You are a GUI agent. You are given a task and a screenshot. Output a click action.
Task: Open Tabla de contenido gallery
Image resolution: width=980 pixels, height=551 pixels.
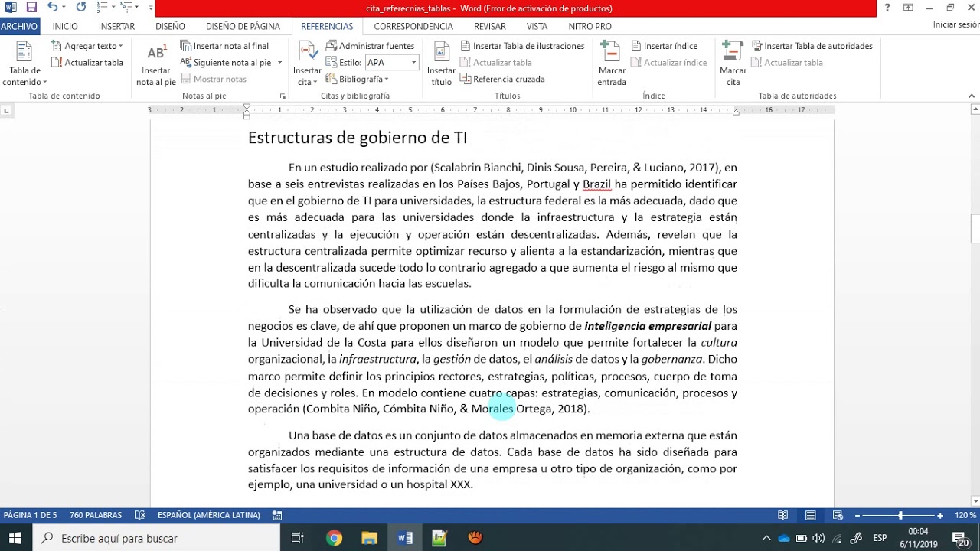[x=24, y=64]
